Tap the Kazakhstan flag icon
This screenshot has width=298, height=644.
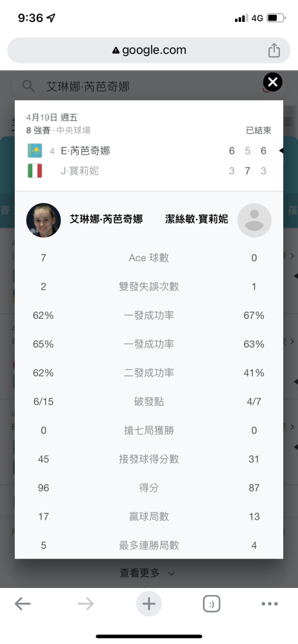point(35,151)
